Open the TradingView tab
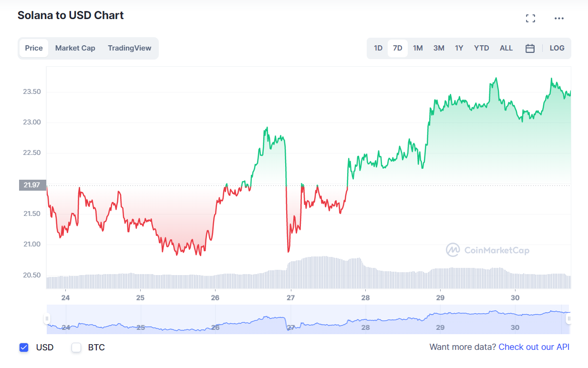Viewport: 588px width, 368px height. point(129,48)
